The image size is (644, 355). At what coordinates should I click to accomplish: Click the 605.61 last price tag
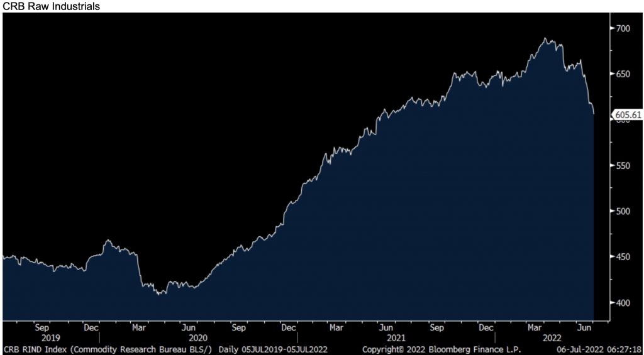[x=627, y=114]
